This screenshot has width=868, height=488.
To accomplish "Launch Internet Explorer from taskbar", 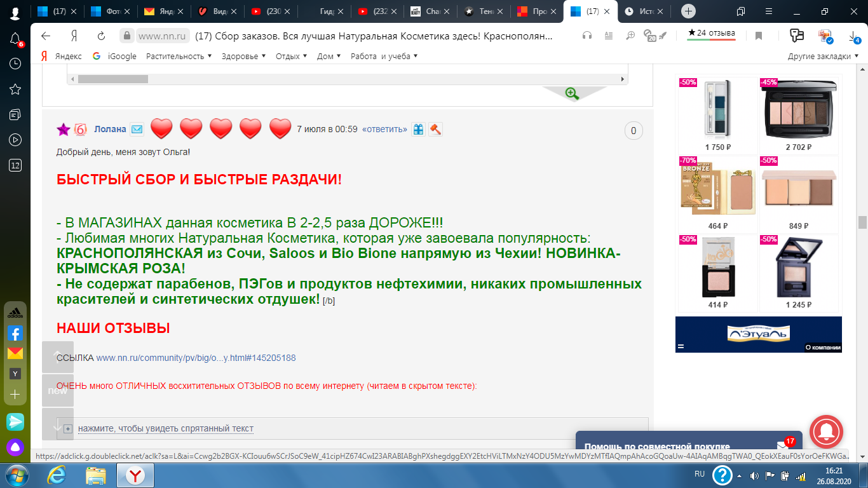I will coord(57,475).
